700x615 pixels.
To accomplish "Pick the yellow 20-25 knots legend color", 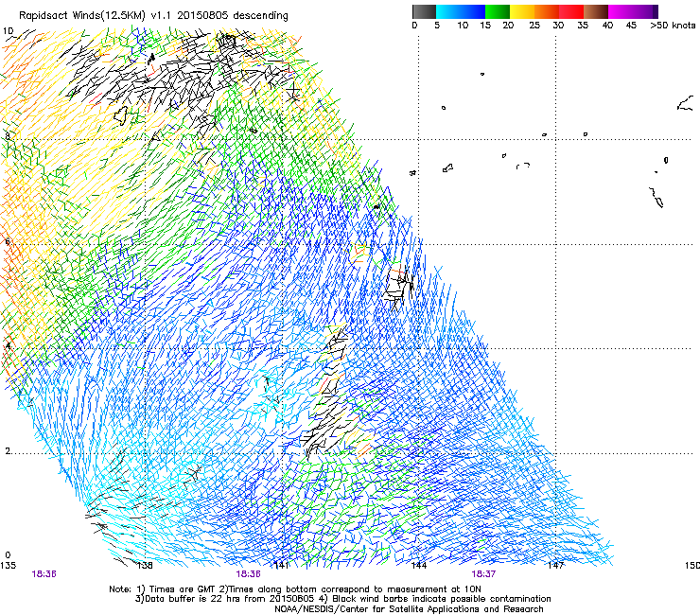I will point(522,11).
